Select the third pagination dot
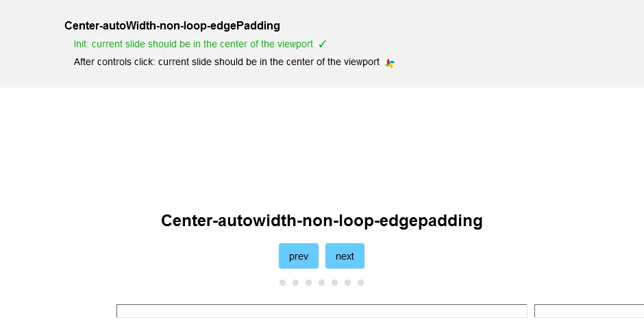This screenshot has height=320, width=644. coord(308,282)
